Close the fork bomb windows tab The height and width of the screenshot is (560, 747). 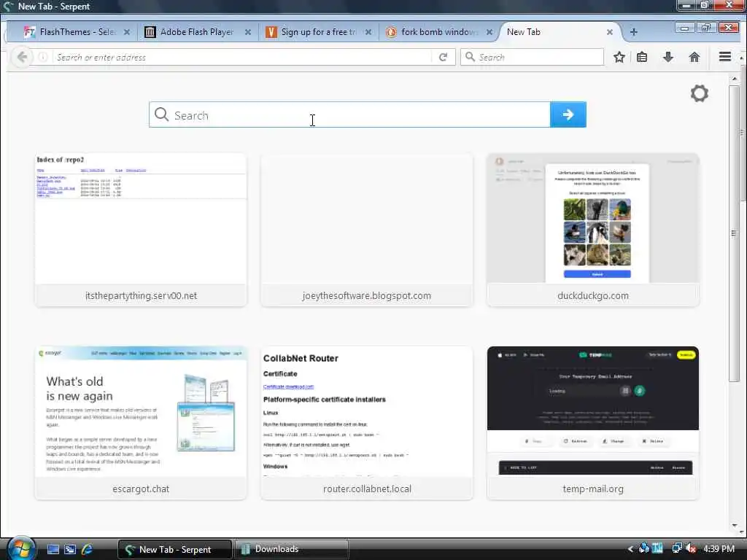pyautogui.click(x=489, y=32)
